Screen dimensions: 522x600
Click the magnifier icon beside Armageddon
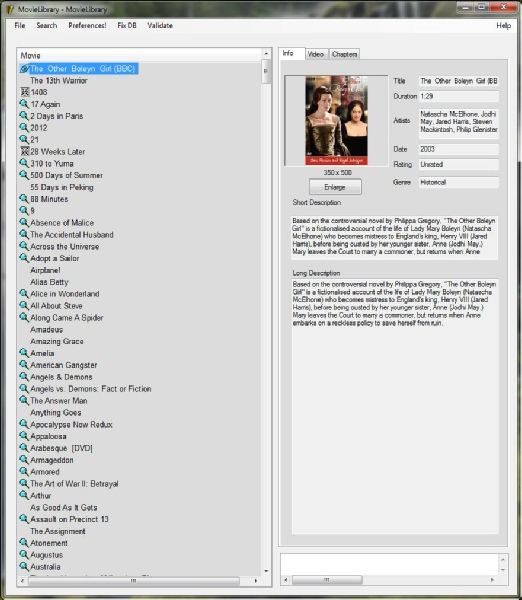coord(24,460)
